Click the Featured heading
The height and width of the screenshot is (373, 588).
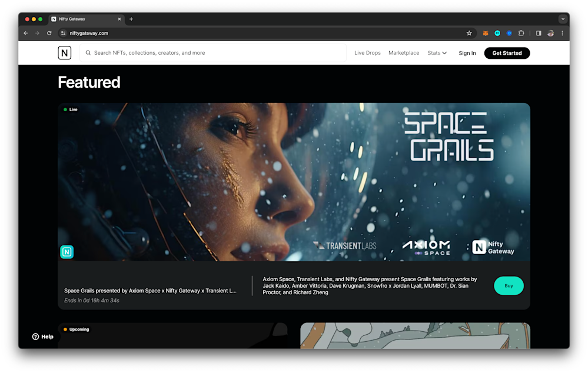(89, 82)
